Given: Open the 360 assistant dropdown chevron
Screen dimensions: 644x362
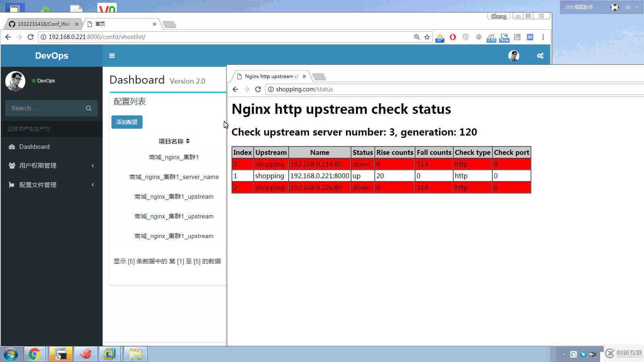Looking at the screenshot, I should (637, 7).
